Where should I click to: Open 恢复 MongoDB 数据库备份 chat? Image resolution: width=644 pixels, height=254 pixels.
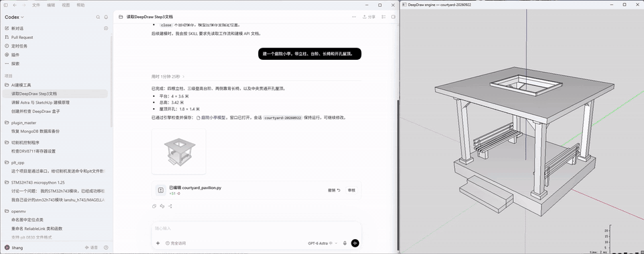[x=36, y=131]
